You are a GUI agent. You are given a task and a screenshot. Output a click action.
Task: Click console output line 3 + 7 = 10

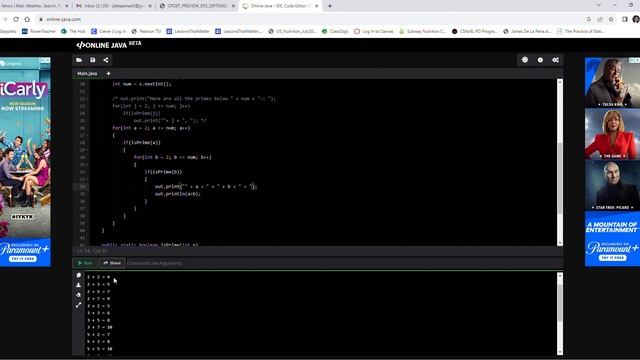click(100, 327)
